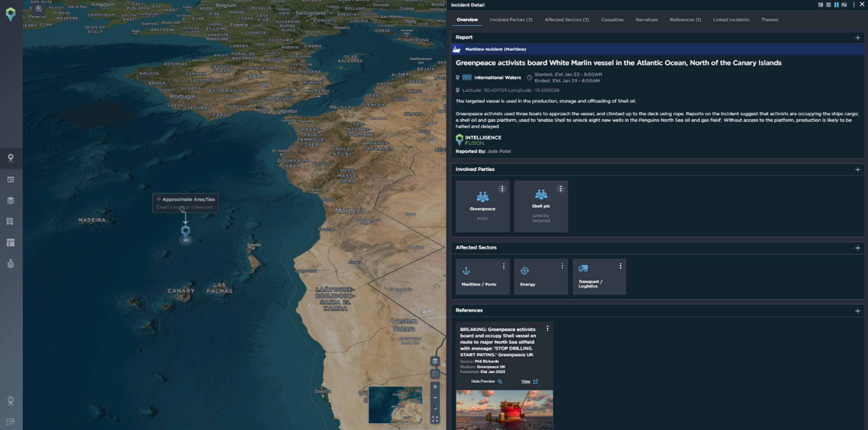The height and width of the screenshot is (430, 868).
Task: Select the Transport / Logistics sector card
Action: click(x=599, y=277)
